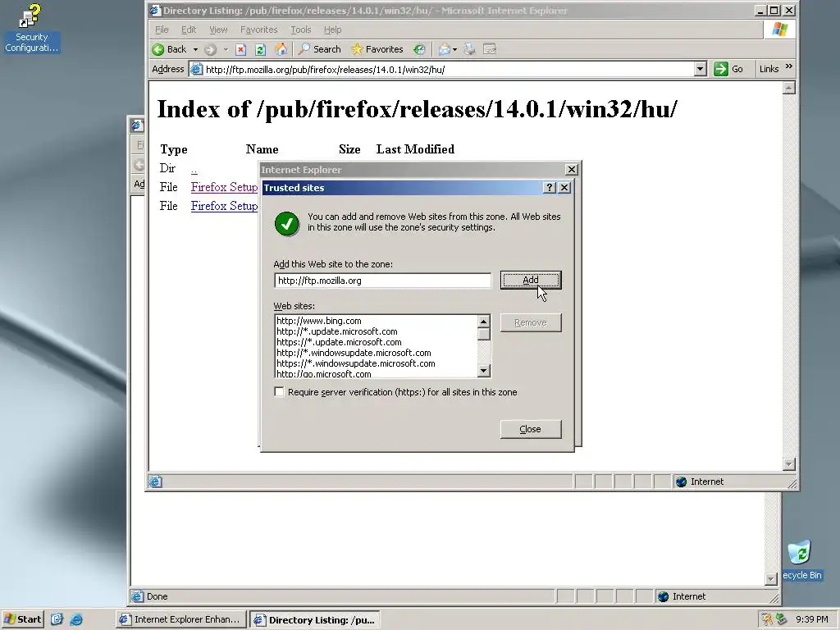The image size is (840, 630).
Task: Expand the Mail dropdown arrow
Action: (x=454, y=49)
